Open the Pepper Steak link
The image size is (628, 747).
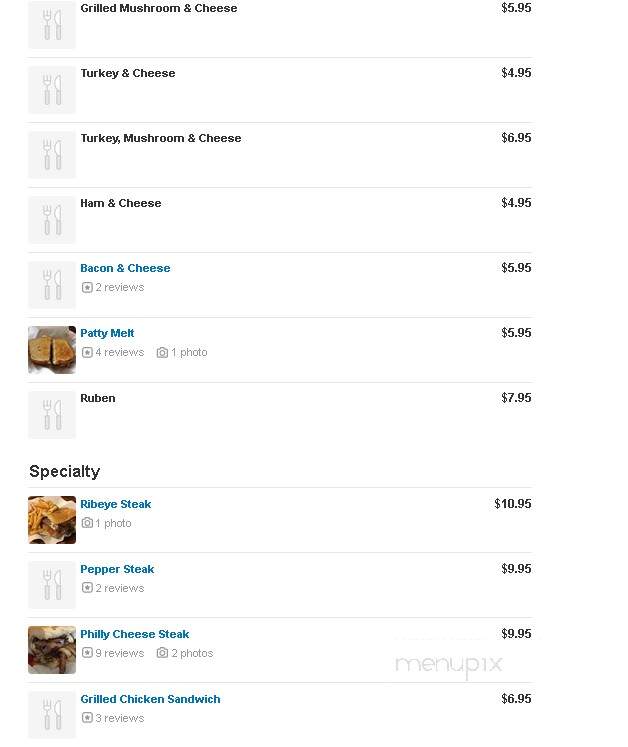click(x=117, y=569)
